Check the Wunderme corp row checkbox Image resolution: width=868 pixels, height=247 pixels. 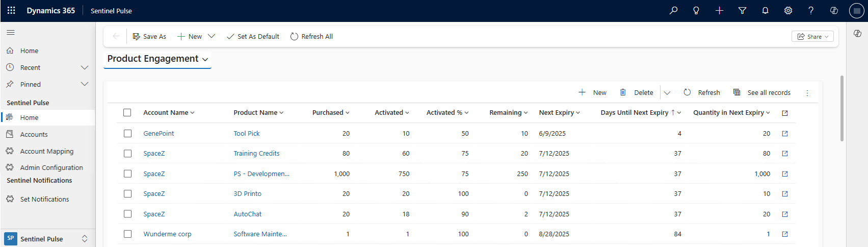(127, 234)
